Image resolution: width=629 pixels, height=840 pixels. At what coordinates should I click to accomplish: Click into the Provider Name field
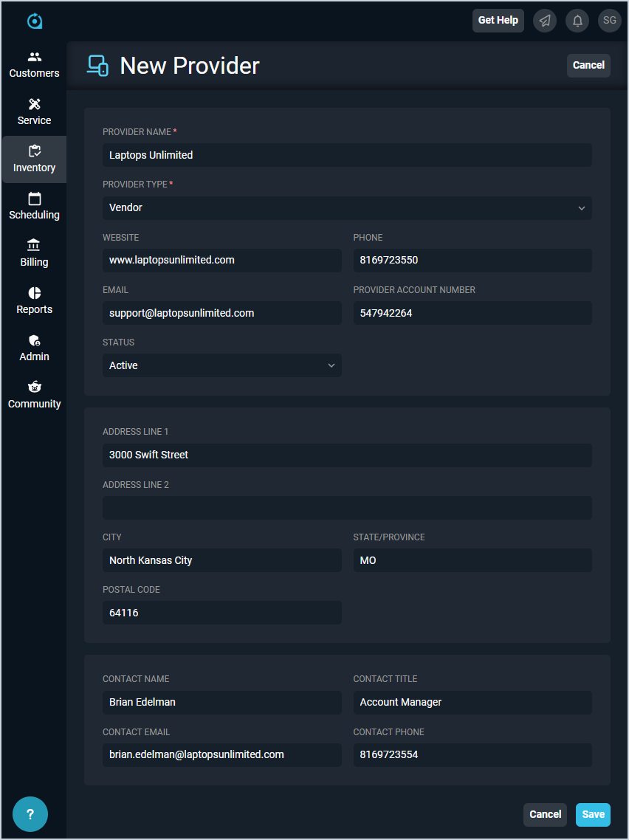coord(347,155)
